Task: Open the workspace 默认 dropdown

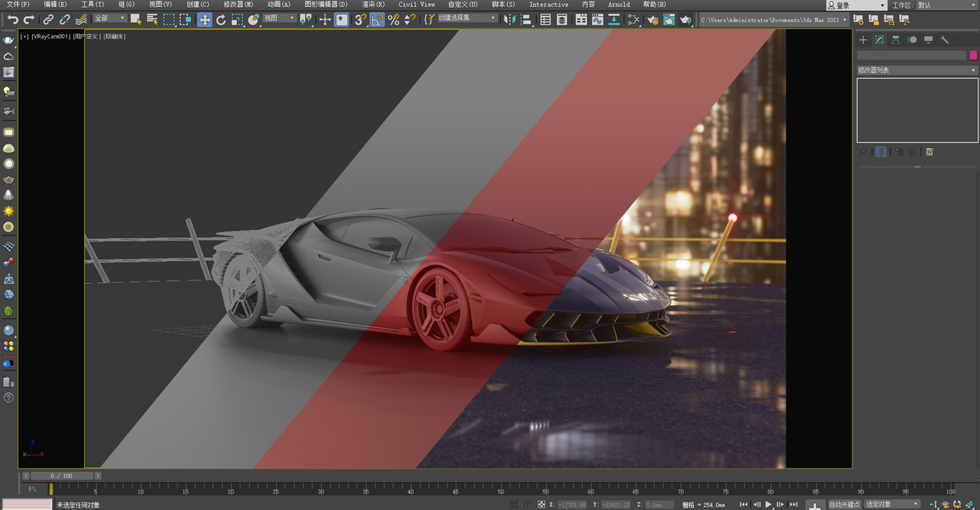Action: click(948, 5)
